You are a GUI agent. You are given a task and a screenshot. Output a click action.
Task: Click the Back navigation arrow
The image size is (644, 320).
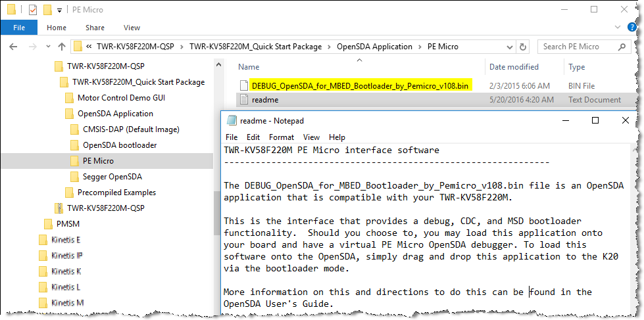click(x=13, y=47)
